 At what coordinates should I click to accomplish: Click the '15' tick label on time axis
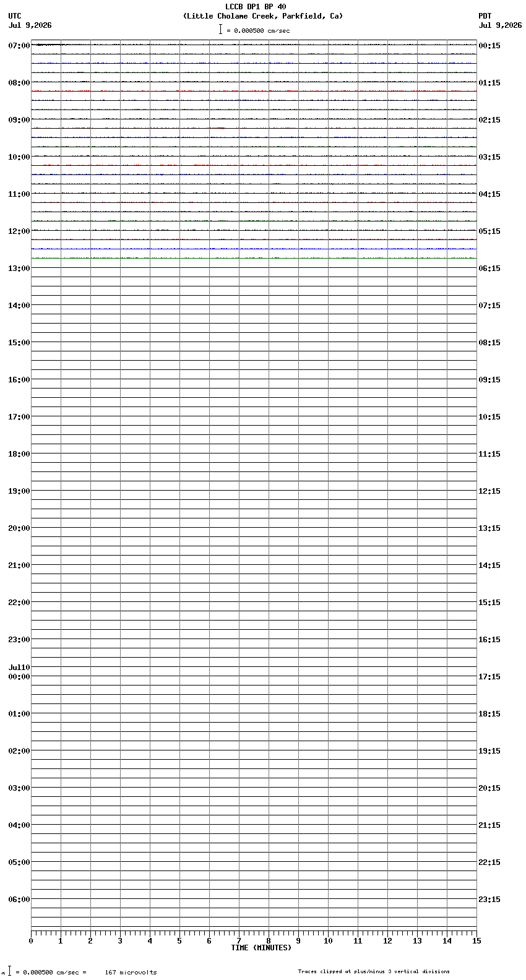click(476, 941)
